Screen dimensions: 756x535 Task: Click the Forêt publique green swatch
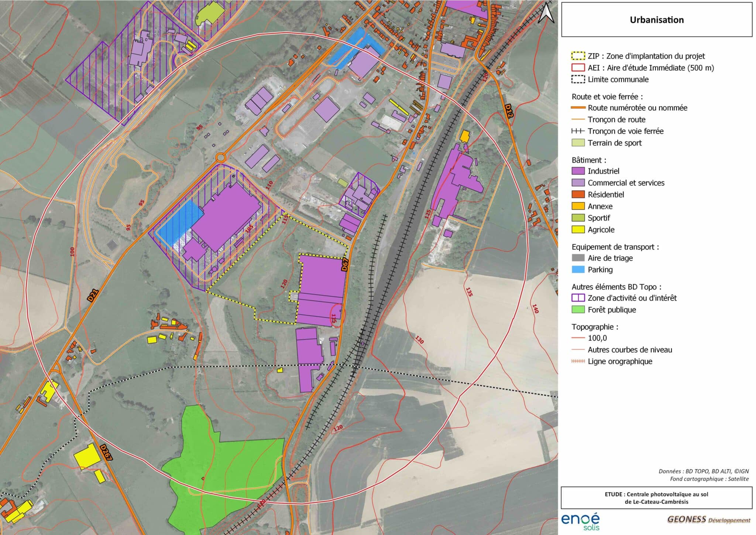(578, 310)
